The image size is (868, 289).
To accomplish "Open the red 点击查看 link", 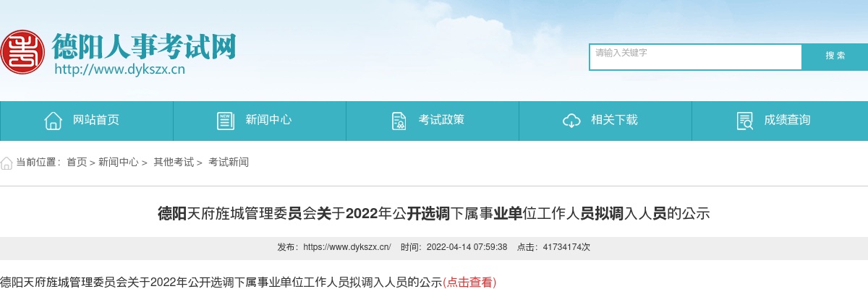I will pyautogui.click(x=469, y=282).
